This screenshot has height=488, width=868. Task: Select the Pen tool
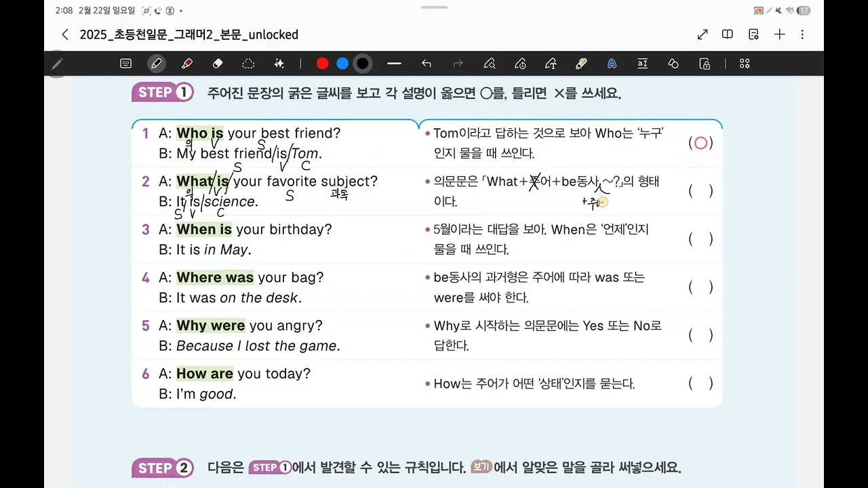tap(157, 64)
